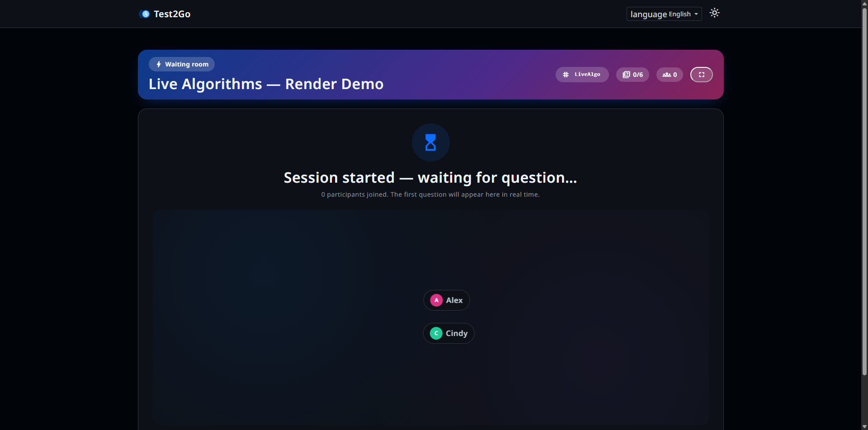
Task: Click the scrollbar down arrow
Action: tap(864, 426)
